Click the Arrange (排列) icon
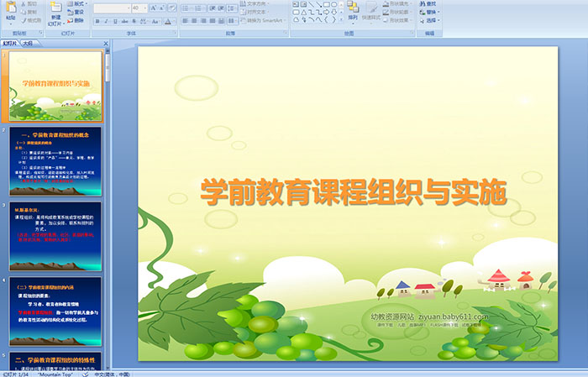The height and width of the screenshot is (377, 588). [353, 8]
